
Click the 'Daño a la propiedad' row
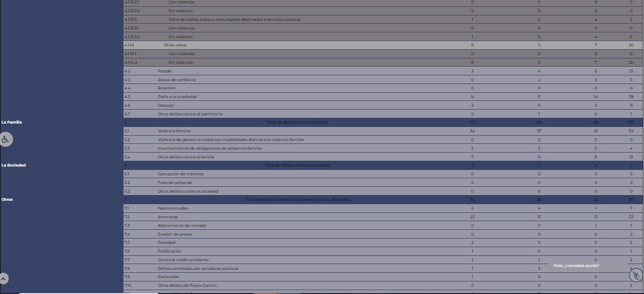177,97
